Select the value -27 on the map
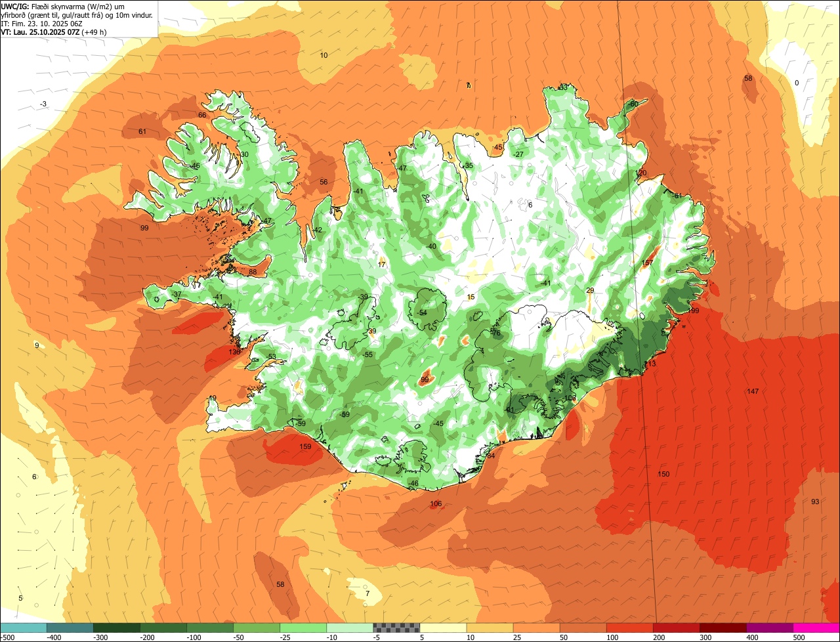 tap(518, 154)
